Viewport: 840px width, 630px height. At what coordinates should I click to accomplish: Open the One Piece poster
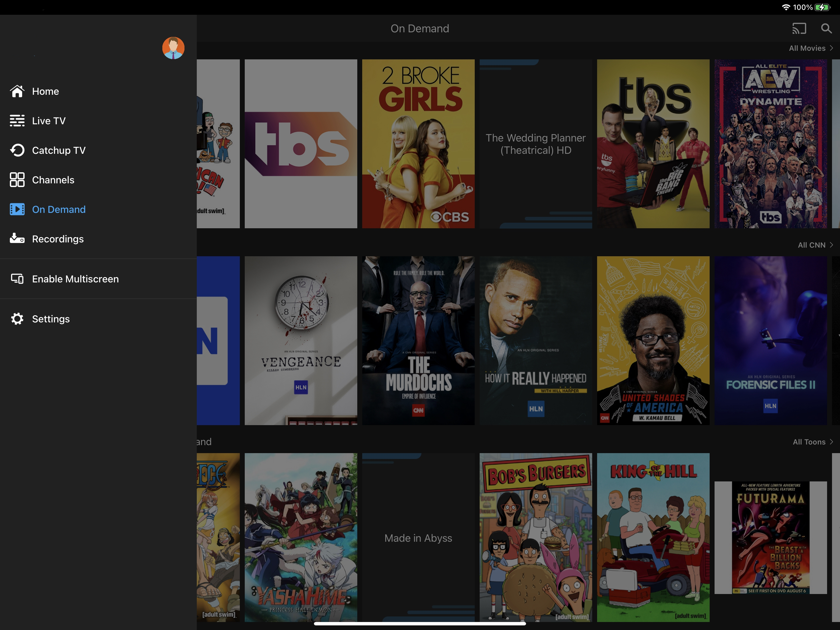(218, 537)
